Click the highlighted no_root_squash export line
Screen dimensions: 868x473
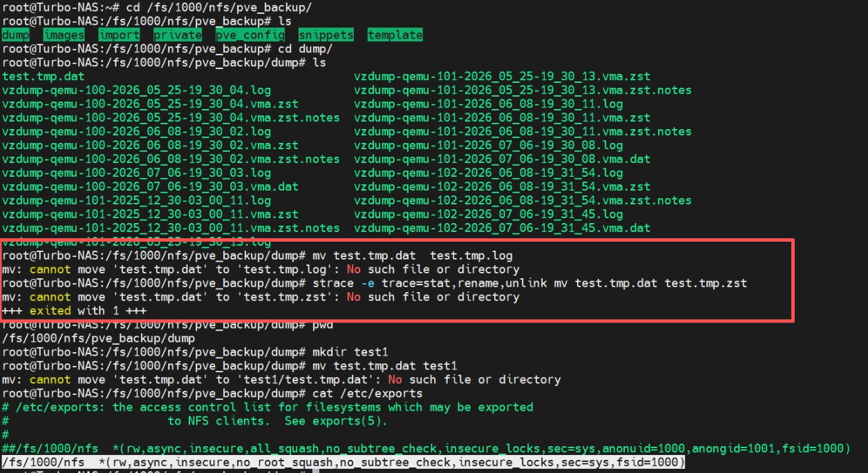(x=343, y=462)
